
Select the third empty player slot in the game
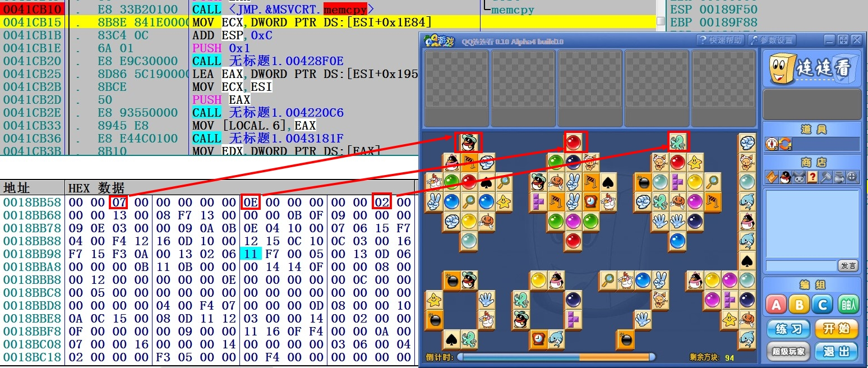[x=590, y=88]
